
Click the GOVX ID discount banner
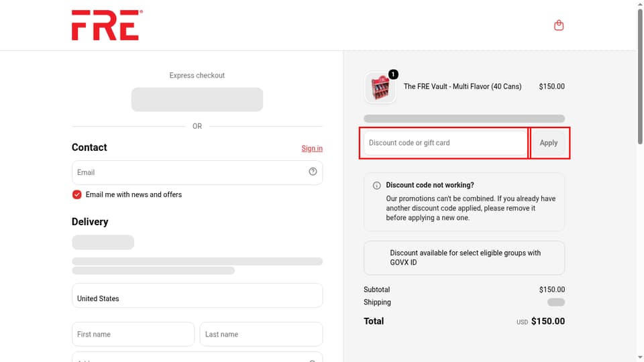point(464,257)
